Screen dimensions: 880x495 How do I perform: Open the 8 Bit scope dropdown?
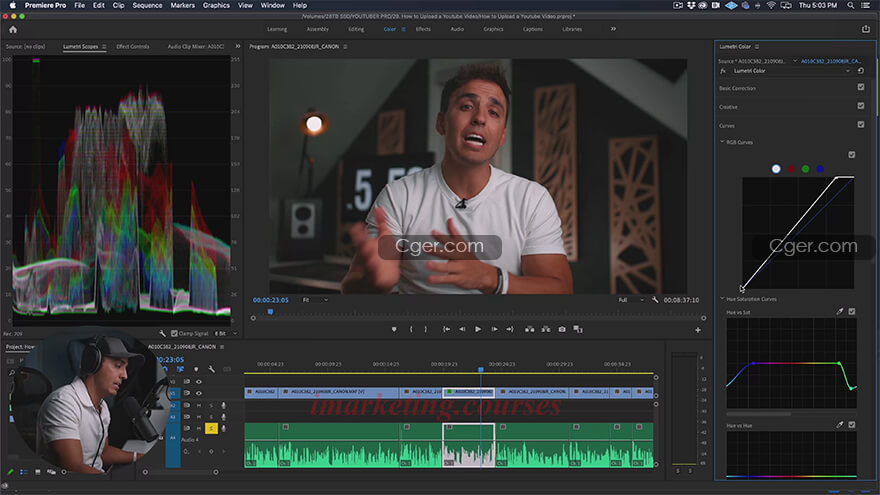(x=226, y=333)
